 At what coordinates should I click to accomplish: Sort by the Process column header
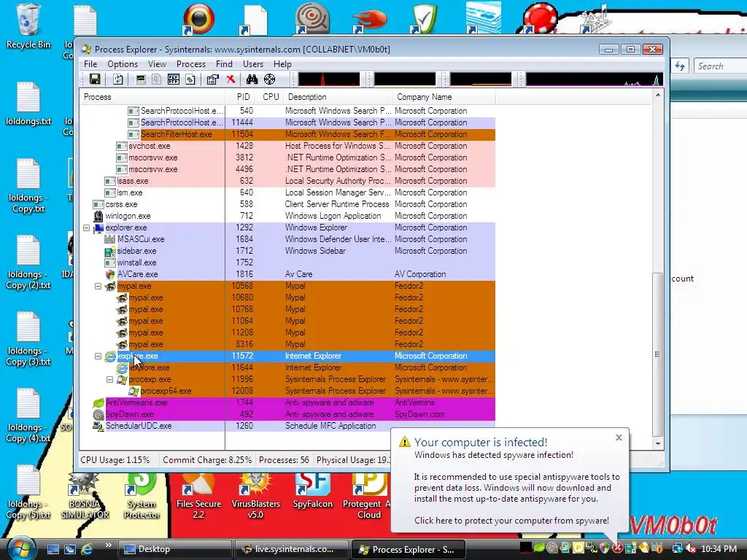[x=152, y=97]
